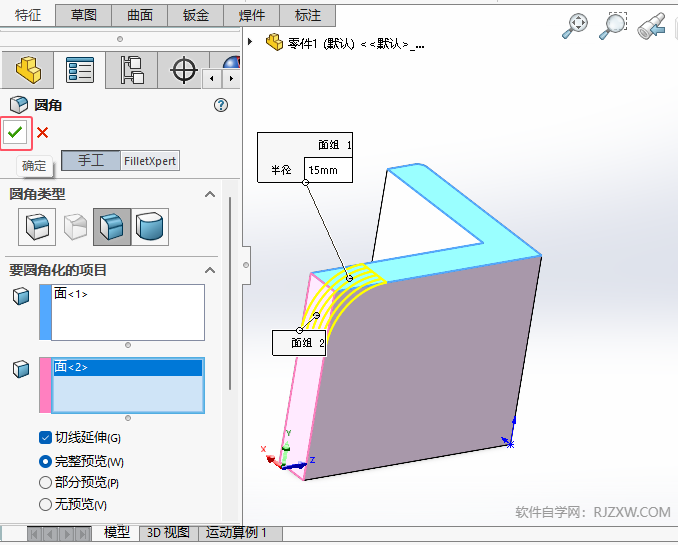Select full round fillet type

[x=150, y=227]
